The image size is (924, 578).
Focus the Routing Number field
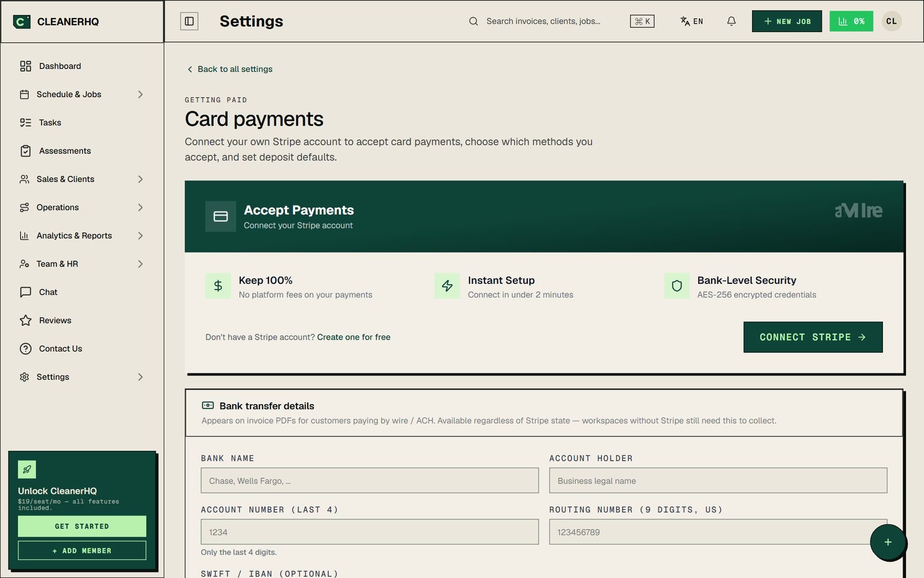718,532
